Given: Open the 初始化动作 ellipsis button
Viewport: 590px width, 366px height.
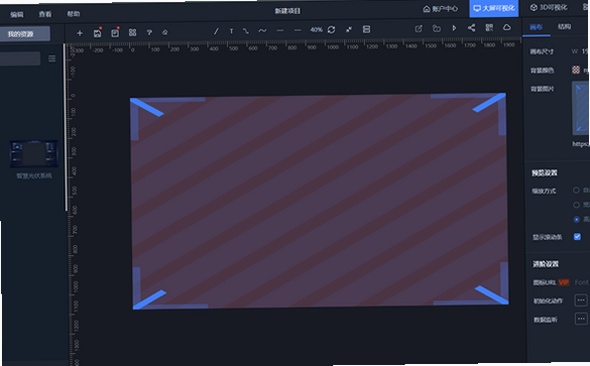Looking at the screenshot, I should (581, 300).
